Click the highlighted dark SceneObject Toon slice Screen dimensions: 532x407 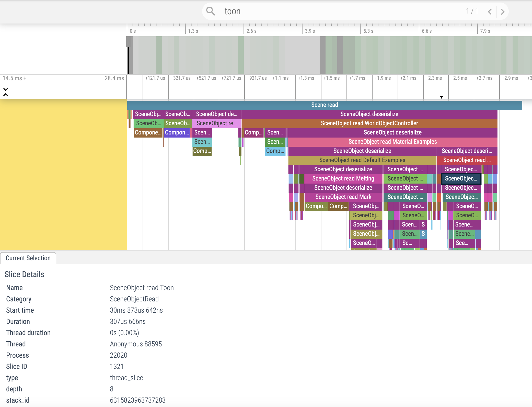pos(461,178)
